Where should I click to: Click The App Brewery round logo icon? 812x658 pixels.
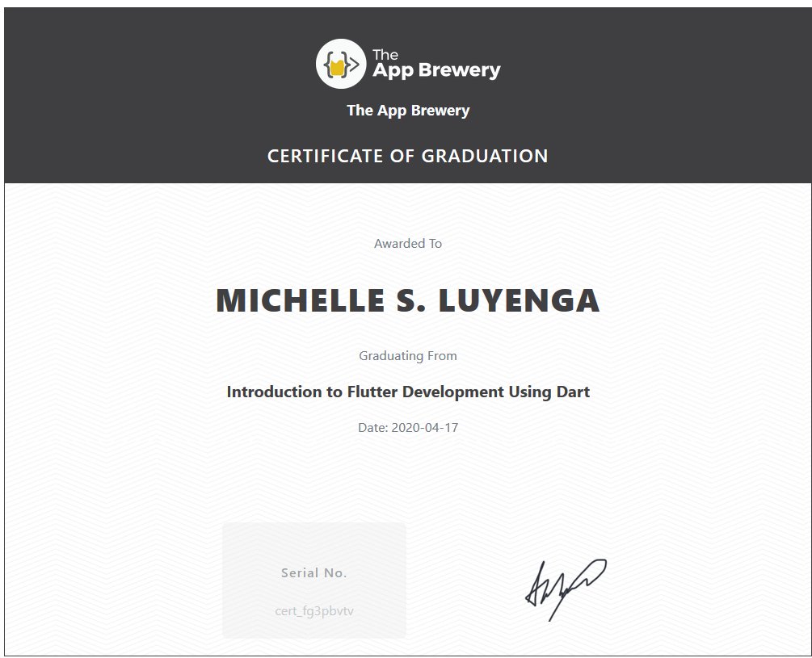[x=341, y=64]
